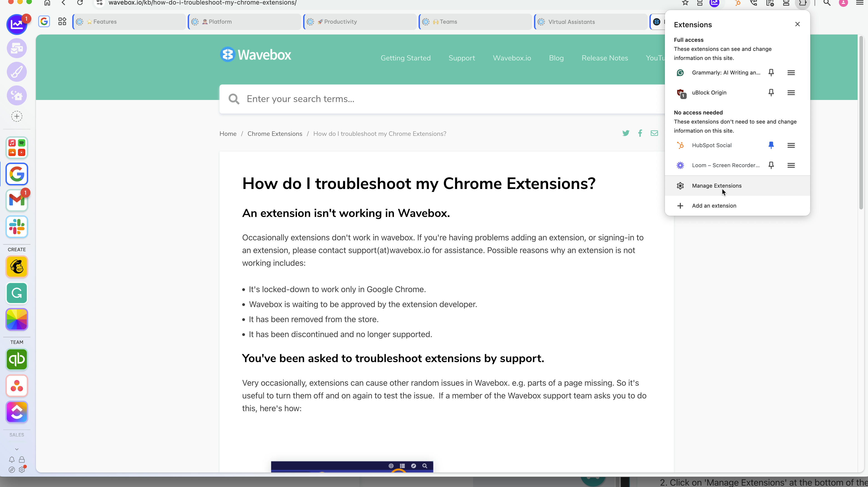Screen dimensions: 868x487
Task: Switch to the Virtual Assistants tab
Action: (591, 22)
